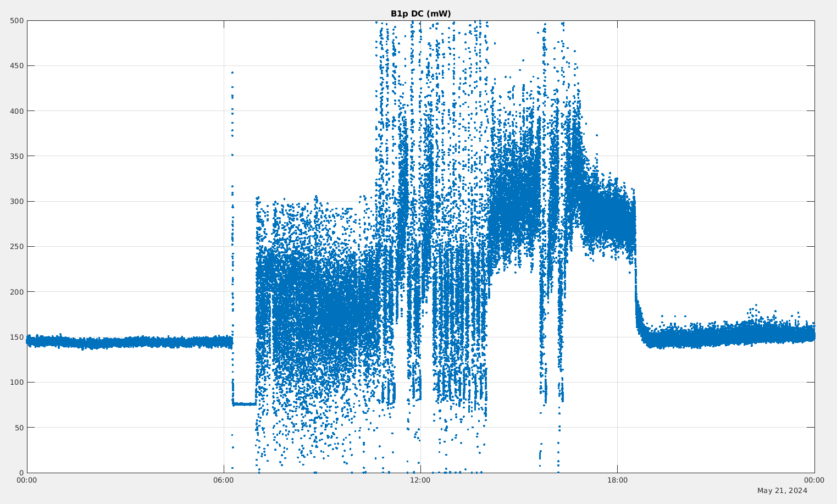Screen dimensions: 837x504
Task: Click the steady data band between 00:00 and 06:00
Action: tap(126, 342)
